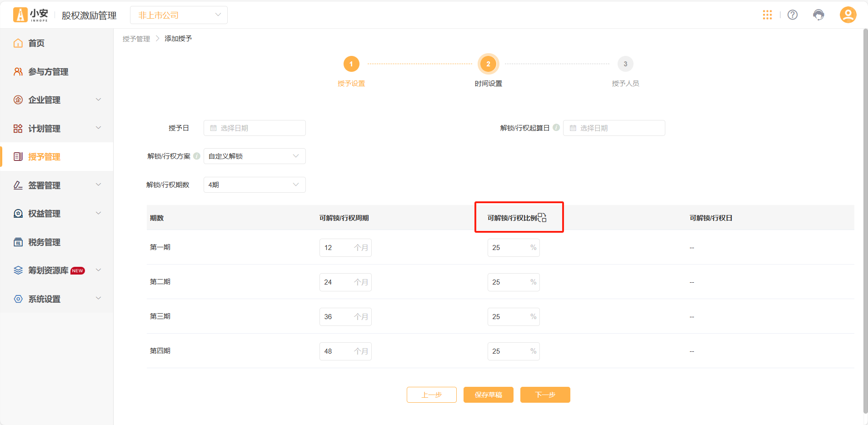Image resolution: width=868 pixels, height=425 pixels.
Task: Click the 期数 column header
Action: click(x=157, y=218)
